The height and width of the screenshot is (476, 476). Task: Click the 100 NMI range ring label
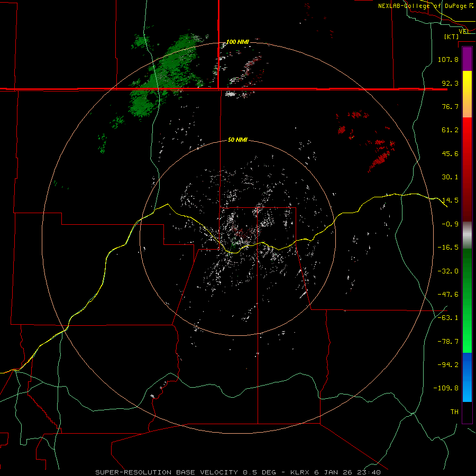tap(237, 42)
